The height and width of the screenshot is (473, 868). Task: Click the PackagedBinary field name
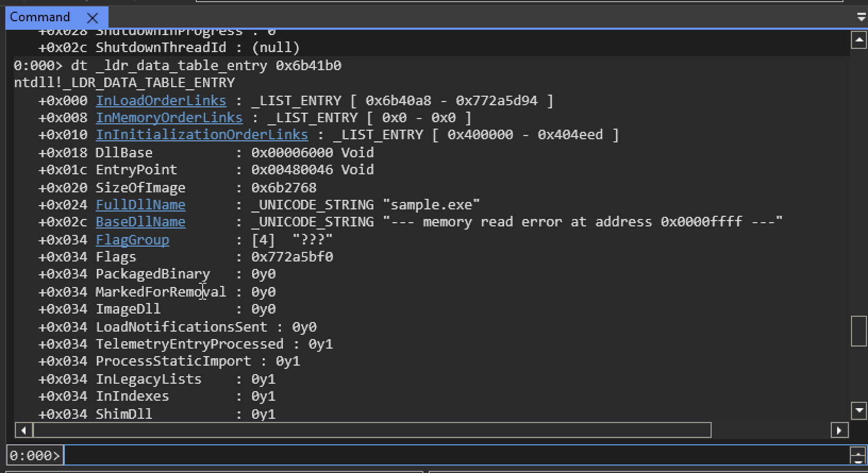153,274
